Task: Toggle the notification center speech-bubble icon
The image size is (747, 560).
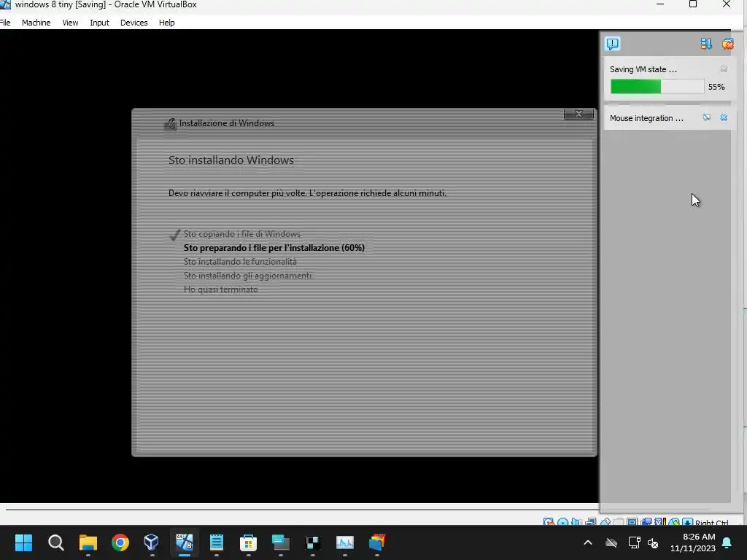Action: (612, 44)
